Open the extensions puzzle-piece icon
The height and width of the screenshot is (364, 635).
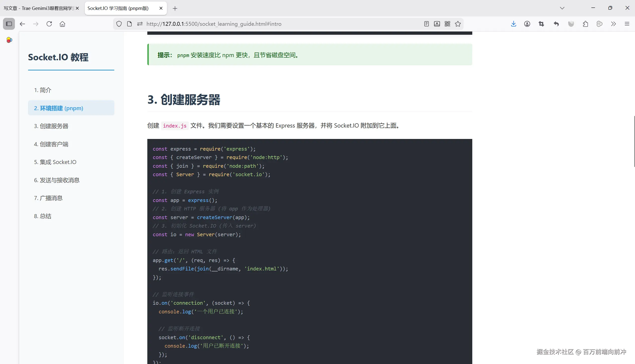[x=585, y=24]
